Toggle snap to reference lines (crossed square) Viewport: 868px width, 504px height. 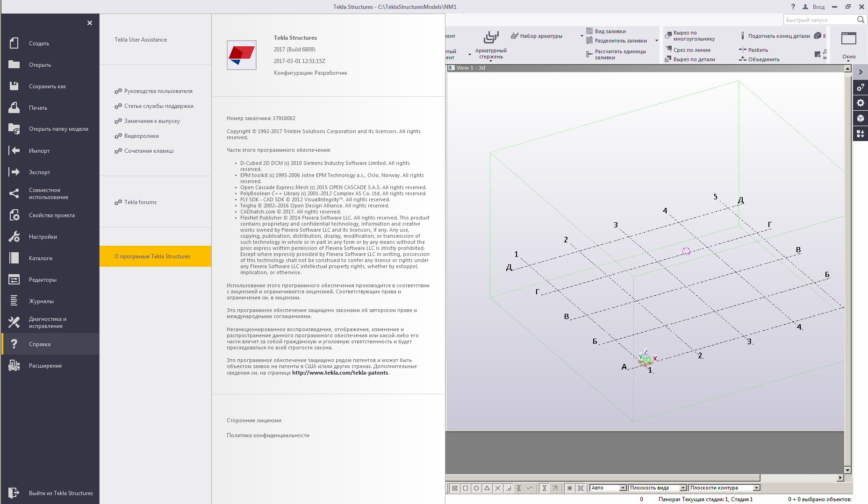tap(454, 488)
